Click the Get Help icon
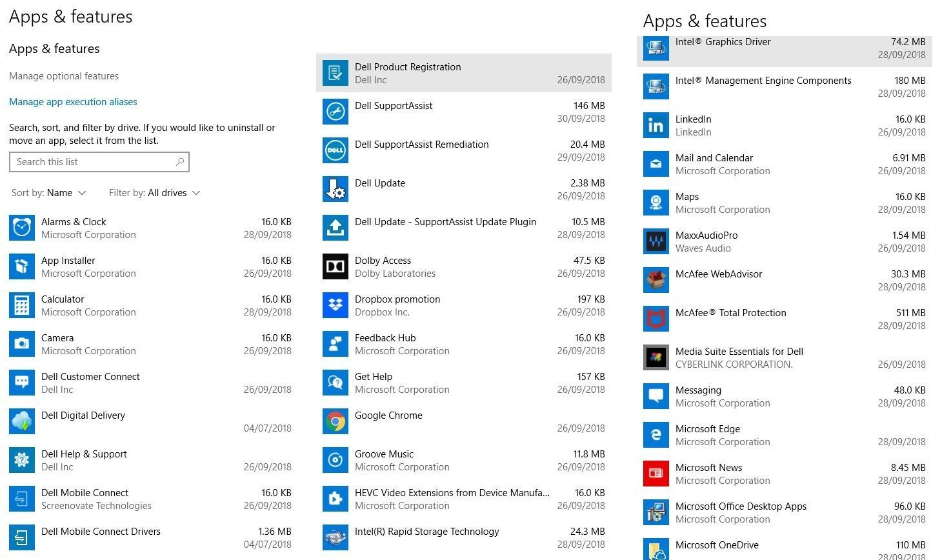Viewport: 951px width, 560px height. [335, 383]
